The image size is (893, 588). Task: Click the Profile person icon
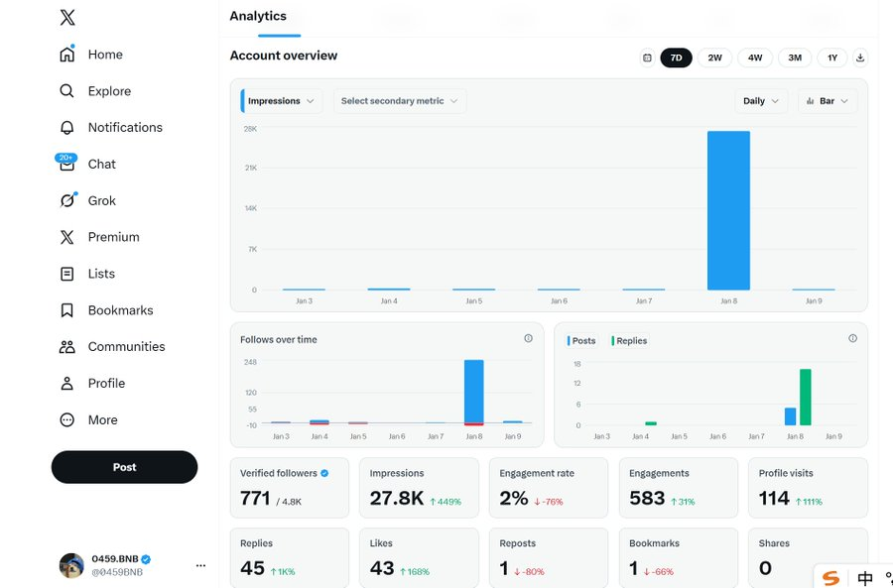[67, 383]
